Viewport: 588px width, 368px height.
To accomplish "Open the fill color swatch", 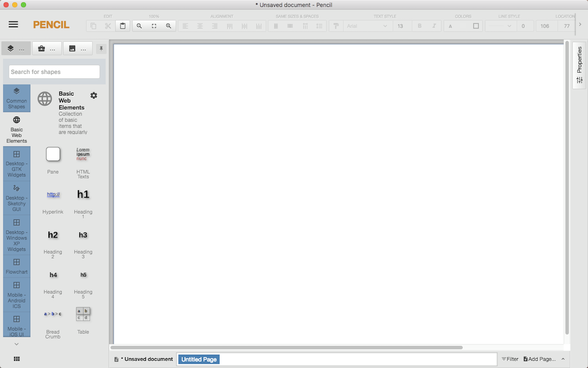I will 476,26.
